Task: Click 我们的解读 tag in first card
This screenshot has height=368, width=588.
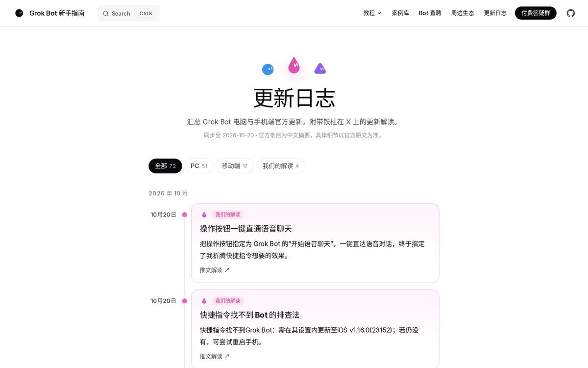Action: 228,214
